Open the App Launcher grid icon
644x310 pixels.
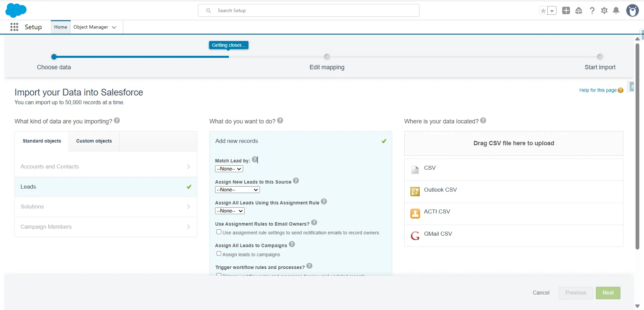[x=14, y=27]
